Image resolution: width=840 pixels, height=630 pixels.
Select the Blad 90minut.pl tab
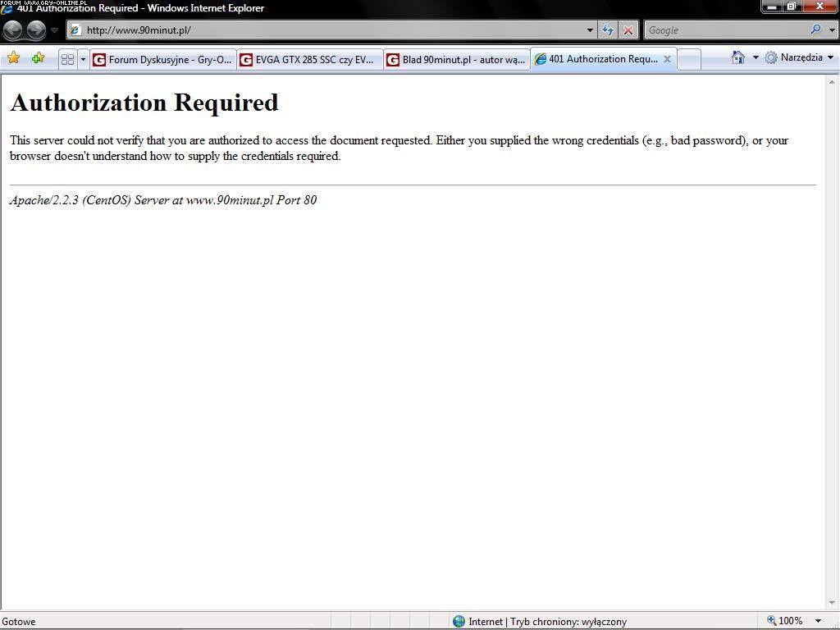(x=457, y=59)
